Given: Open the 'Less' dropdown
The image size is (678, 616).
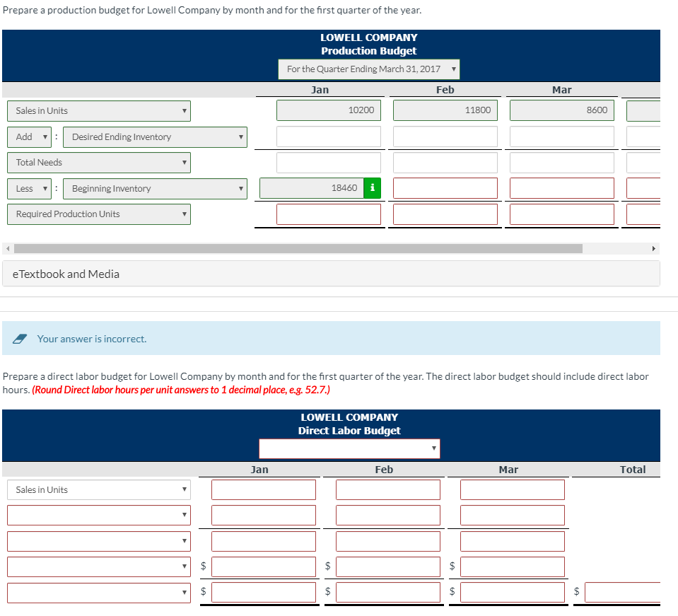Looking at the screenshot, I should click(30, 189).
